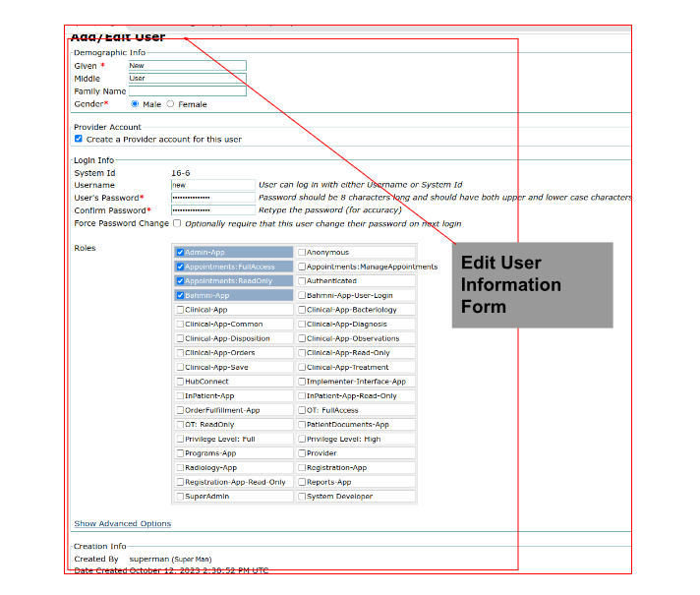Click the Family Name input field
Screen dimensions: 700x595
point(188,91)
